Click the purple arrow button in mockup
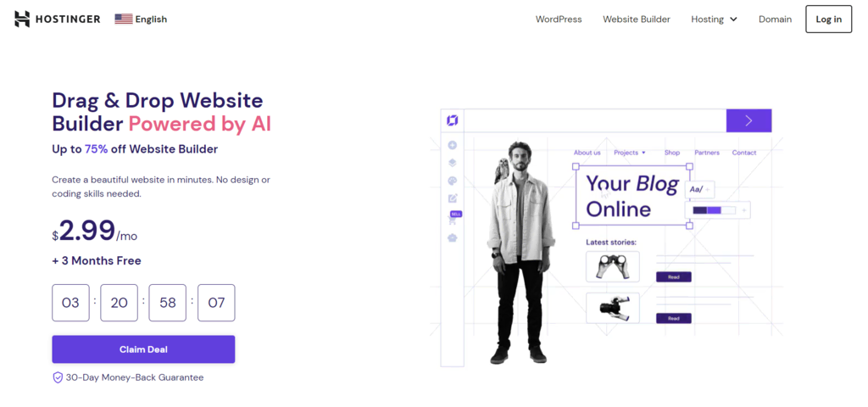The width and height of the screenshot is (868, 407). point(748,120)
